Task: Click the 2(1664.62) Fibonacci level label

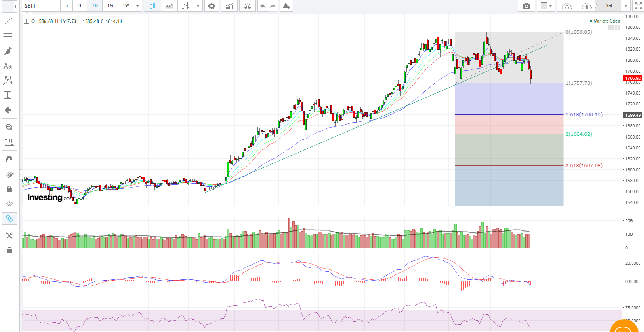Action: tap(579, 134)
